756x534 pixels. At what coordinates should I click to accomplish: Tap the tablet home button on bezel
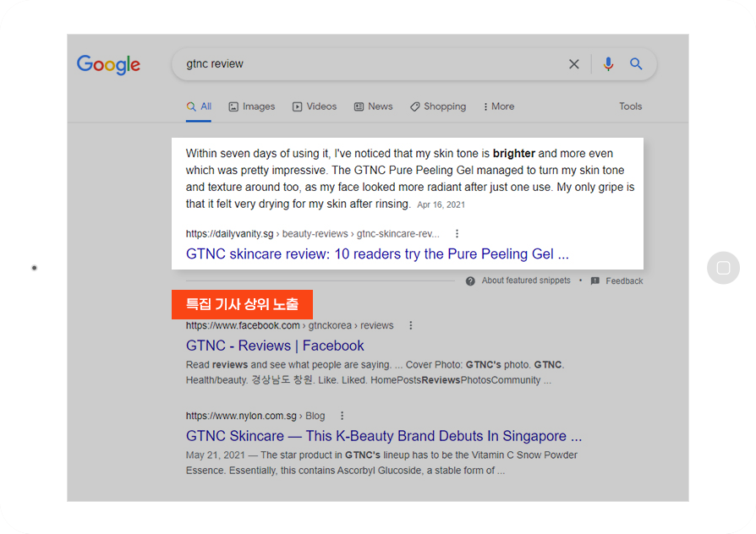(723, 268)
